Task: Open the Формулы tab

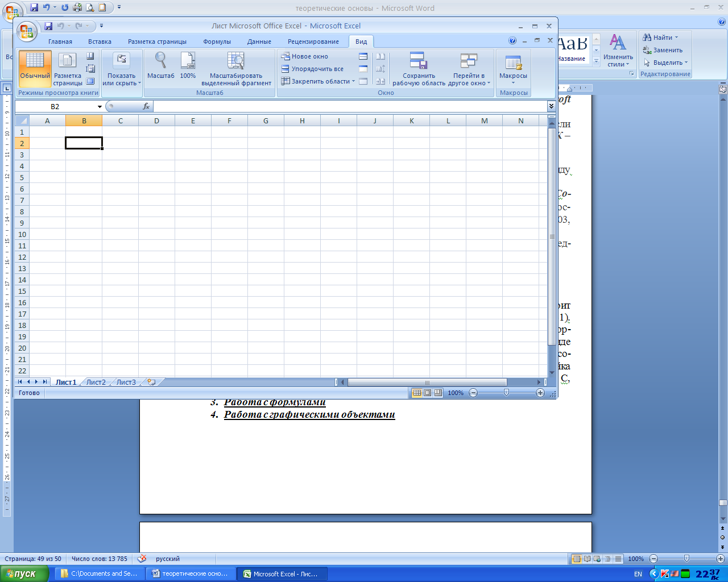Action: point(217,41)
